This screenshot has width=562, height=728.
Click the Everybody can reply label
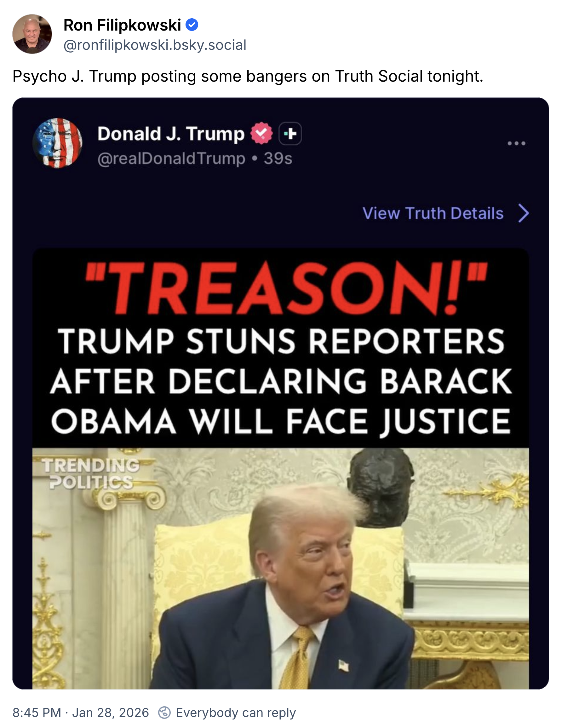[236, 713]
